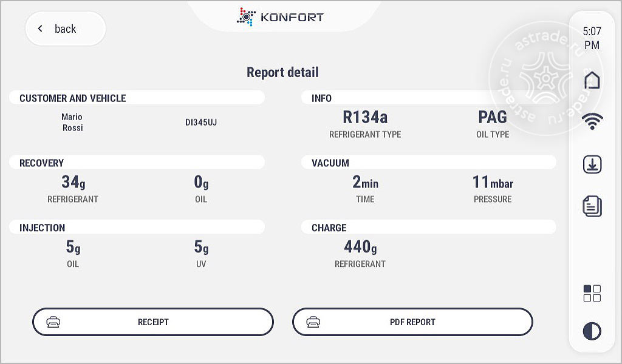Click the 440g charge refrigerant value
Screen dimensions: 622x364
pos(360,247)
